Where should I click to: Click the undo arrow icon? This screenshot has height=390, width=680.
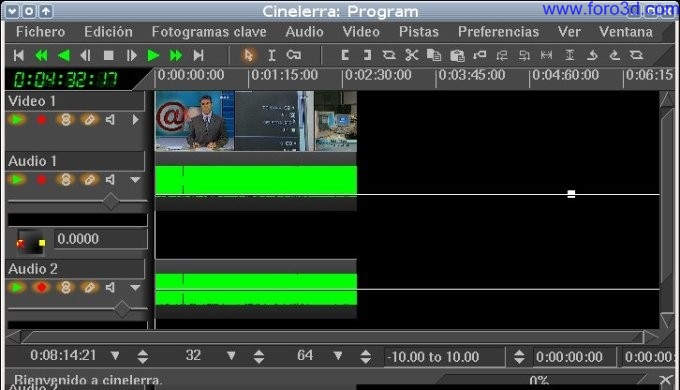pyautogui.click(x=592, y=55)
